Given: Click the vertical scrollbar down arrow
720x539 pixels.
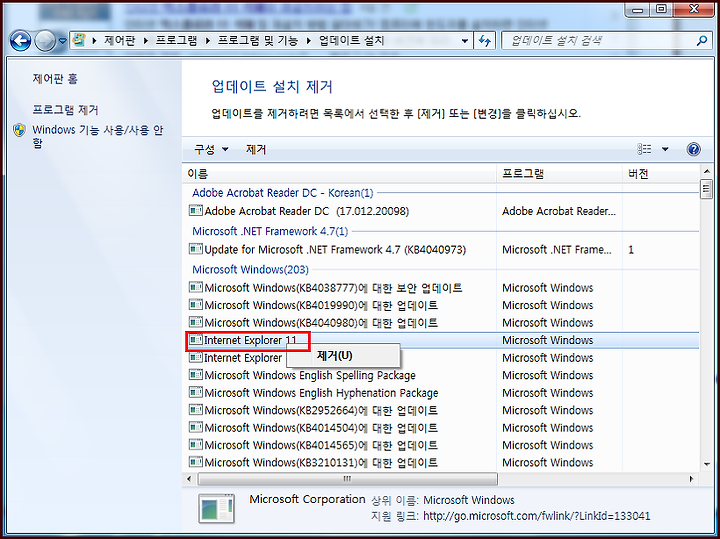Looking at the screenshot, I should tap(706, 465).
